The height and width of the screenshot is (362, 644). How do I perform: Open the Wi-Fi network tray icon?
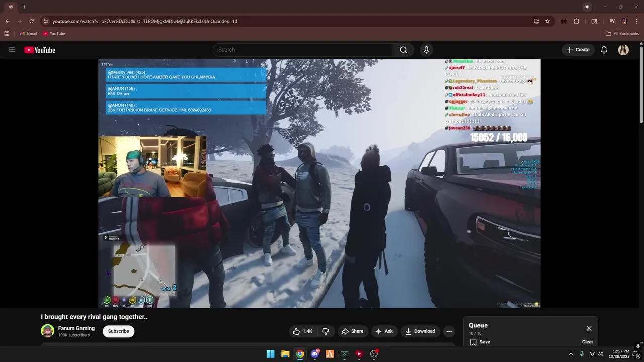pos(592,354)
